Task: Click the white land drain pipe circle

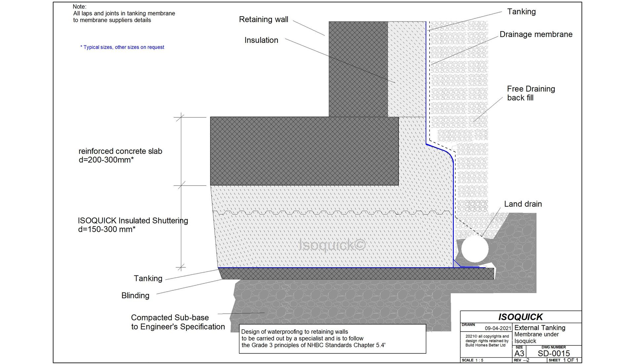Action: 475,250
